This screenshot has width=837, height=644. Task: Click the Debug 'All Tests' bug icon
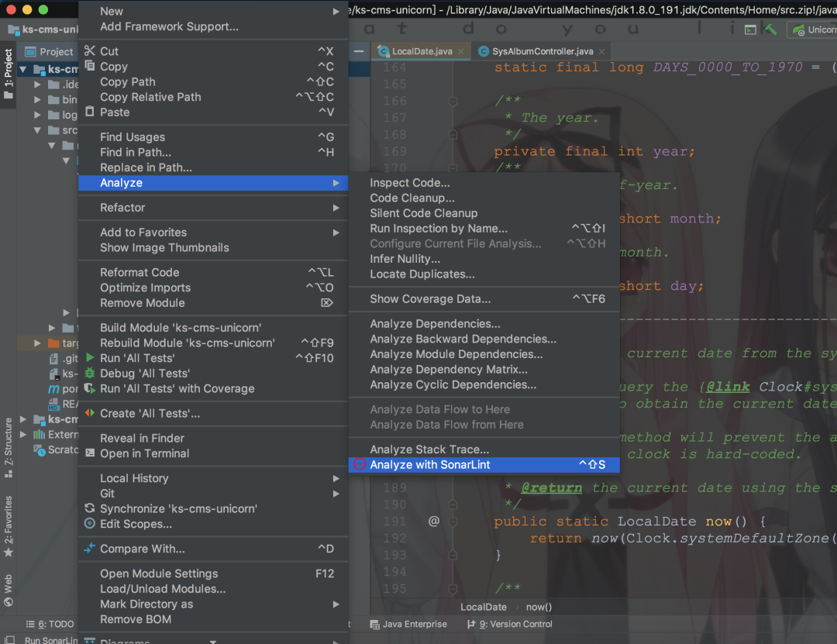pyautogui.click(x=90, y=373)
